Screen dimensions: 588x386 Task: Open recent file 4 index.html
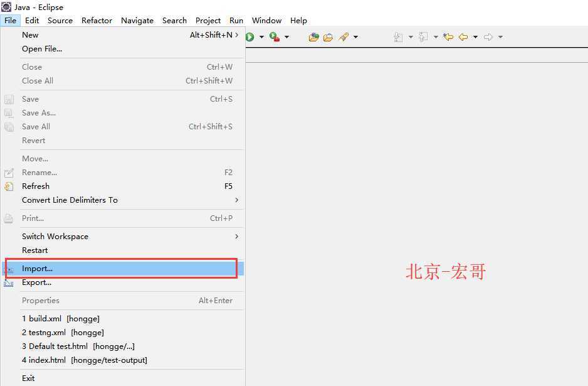[x=123, y=360]
